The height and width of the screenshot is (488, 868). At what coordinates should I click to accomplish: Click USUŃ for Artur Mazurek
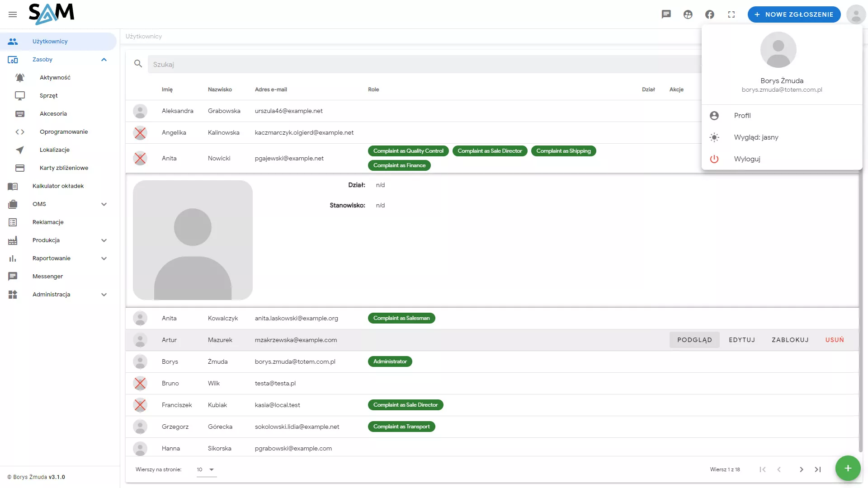(x=835, y=340)
